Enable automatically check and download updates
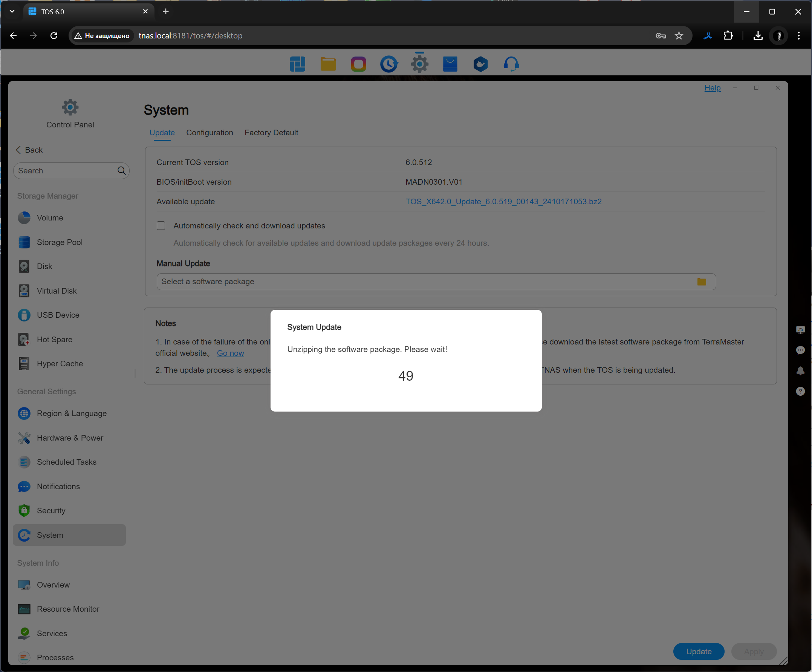 coord(161,225)
